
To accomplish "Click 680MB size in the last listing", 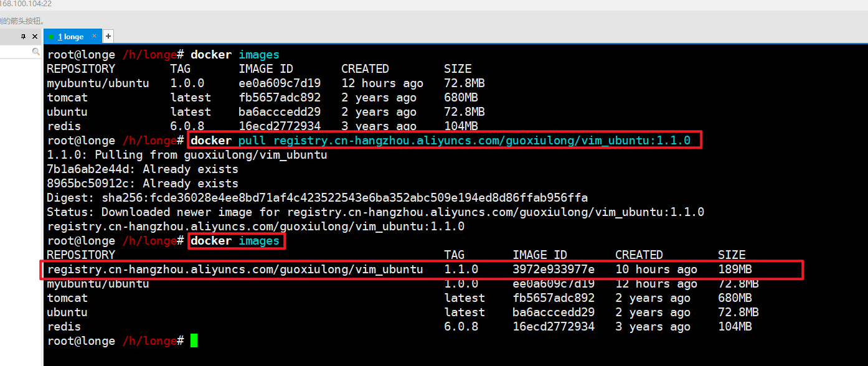I will pyautogui.click(x=735, y=298).
